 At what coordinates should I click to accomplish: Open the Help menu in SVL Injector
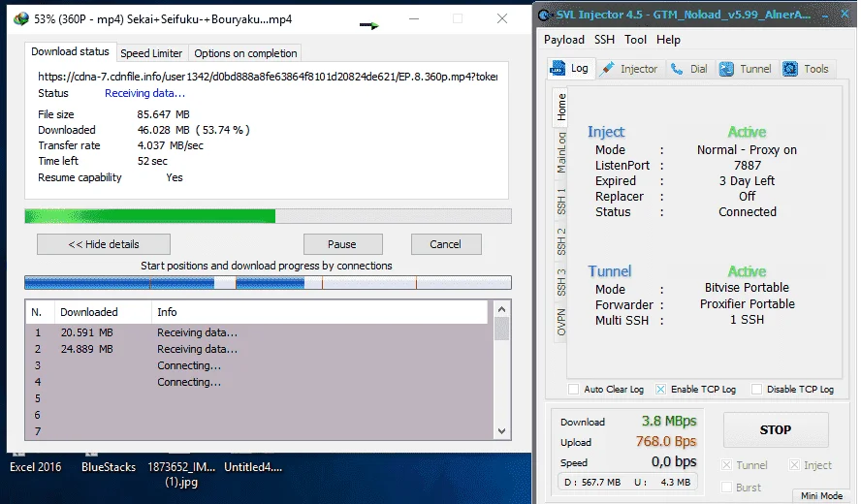(x=668, y=40)
